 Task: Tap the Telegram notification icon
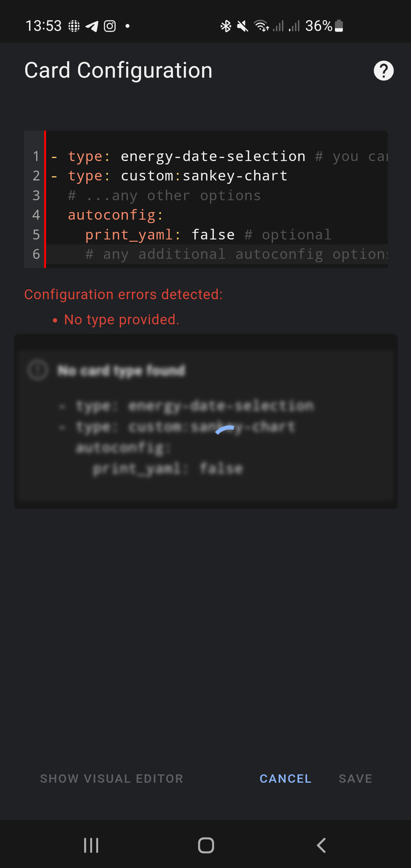[92, 26]
